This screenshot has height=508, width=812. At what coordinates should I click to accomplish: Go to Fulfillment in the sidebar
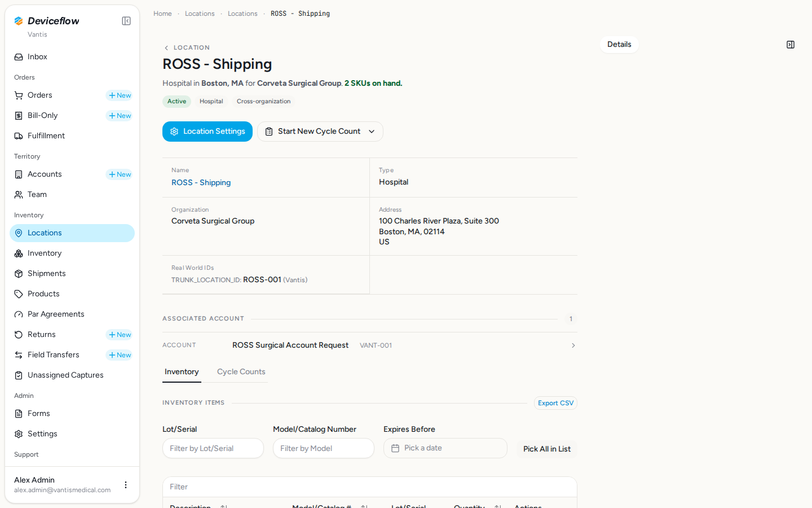coord(72,136)
